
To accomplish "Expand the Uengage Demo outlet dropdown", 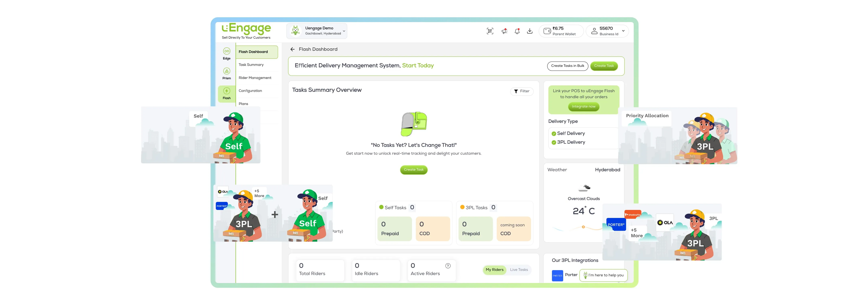I will 344,31.
